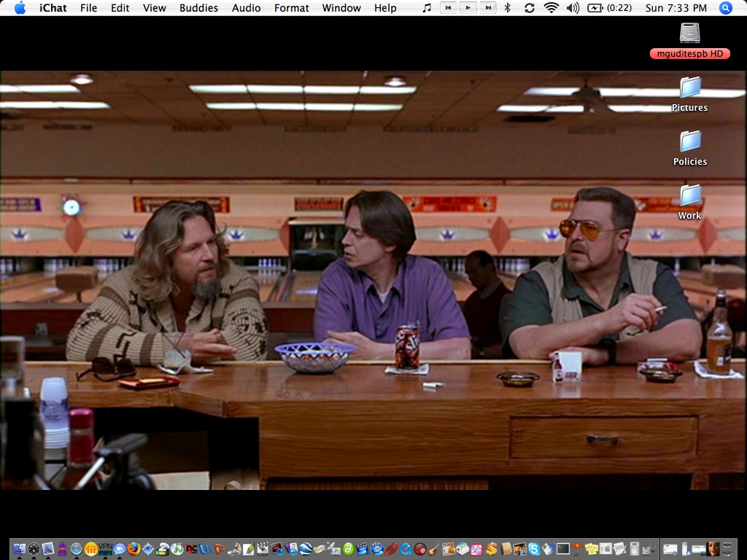The width and height of the screenshot is (747, 560).
Task: Open the Window menu
Action: pyautogui.click(x=341, y=8)
